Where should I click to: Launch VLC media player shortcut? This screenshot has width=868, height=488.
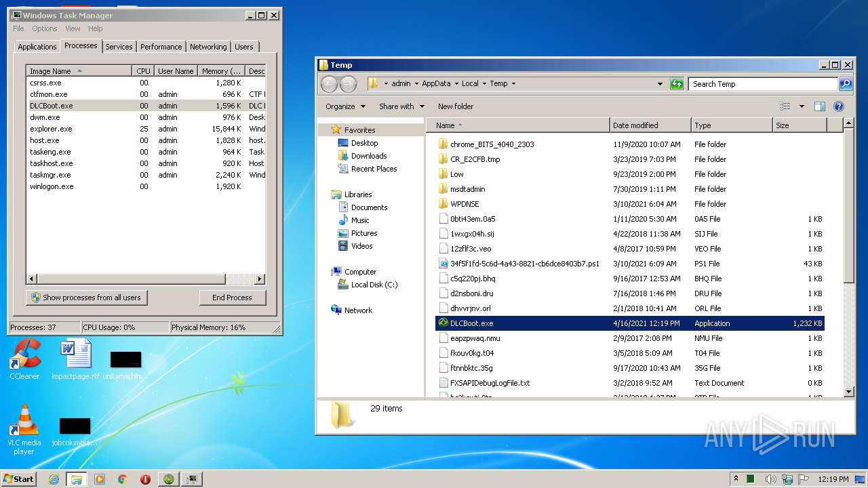click(24, 430)
